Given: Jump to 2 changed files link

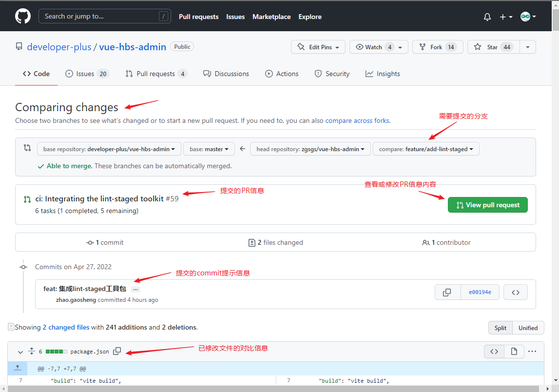Looking at the screenshot, I should pyautogui.click(x=66, y=327).
